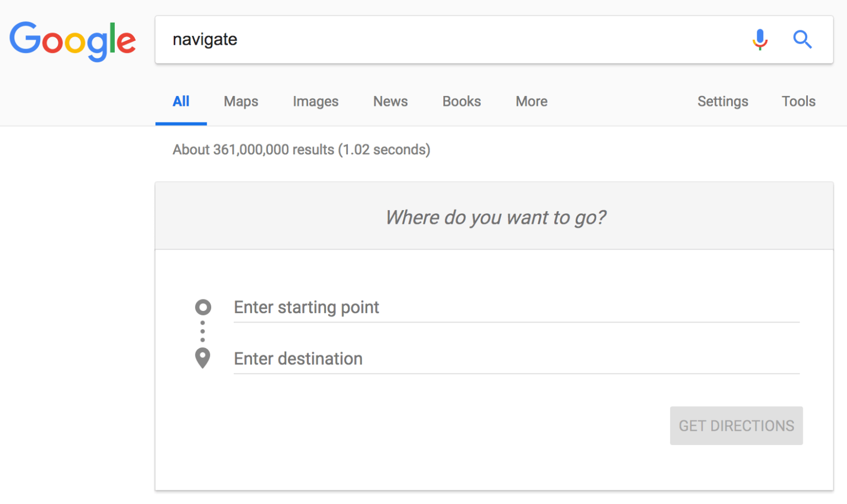Image resolution: width=847 pixels, height=504 pixels.
Task: Click the dotted route connector between markers
Action: [203, 331]
